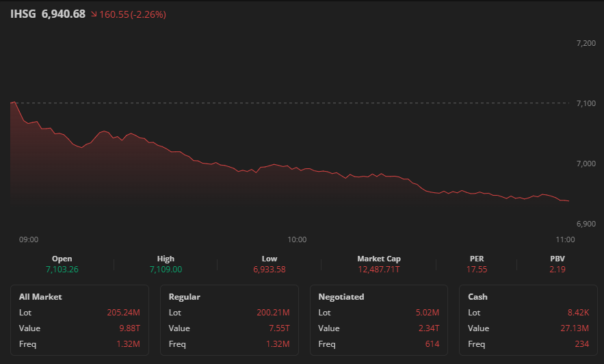Click the down arrow change icon
Image resolution: width=604 pixels, height=364 pixels.
pos(94,14)
